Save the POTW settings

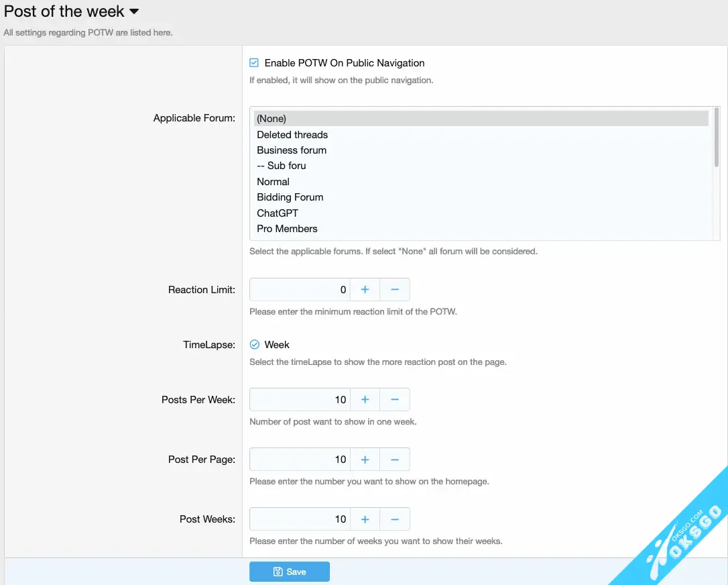pos(290,572)
